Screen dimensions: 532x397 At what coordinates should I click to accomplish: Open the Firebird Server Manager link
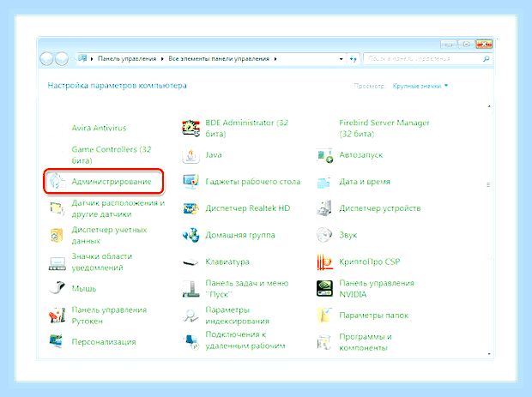tap(384, 128)
